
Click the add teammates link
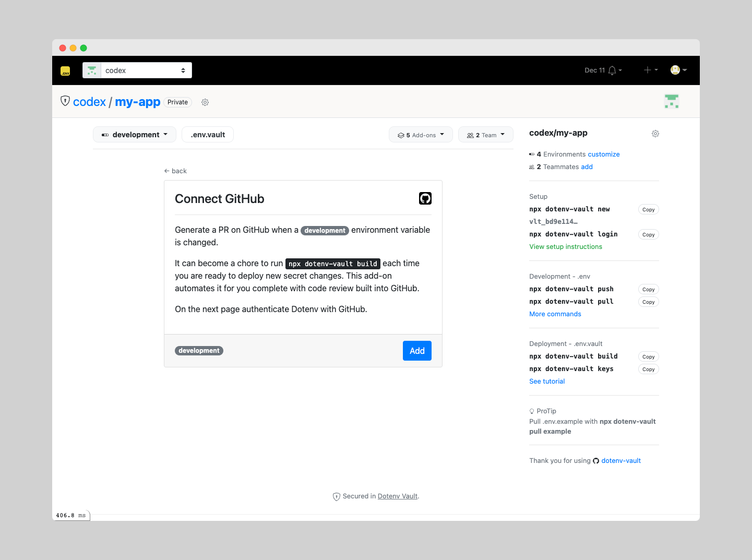click(x=587, y=166)
